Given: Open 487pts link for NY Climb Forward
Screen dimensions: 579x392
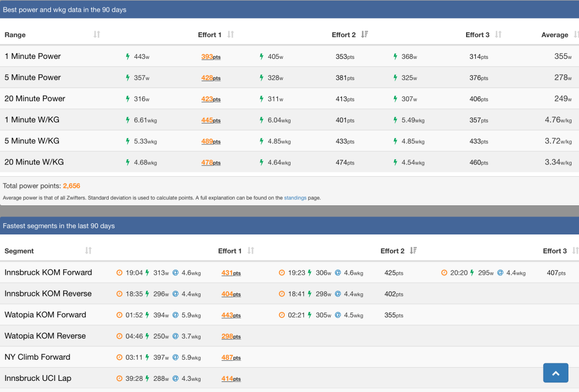Looking at the screenshot, I should point(231,358).
